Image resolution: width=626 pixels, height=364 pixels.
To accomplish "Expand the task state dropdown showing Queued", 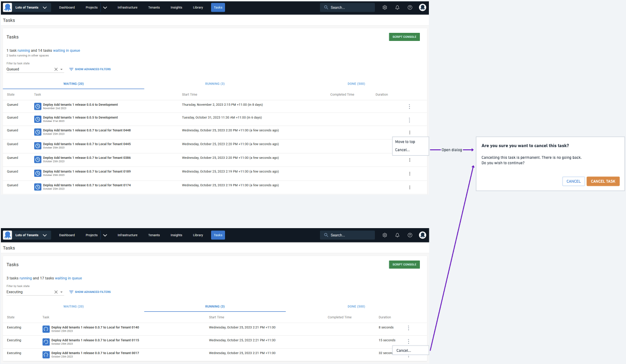I will point(62,70).
